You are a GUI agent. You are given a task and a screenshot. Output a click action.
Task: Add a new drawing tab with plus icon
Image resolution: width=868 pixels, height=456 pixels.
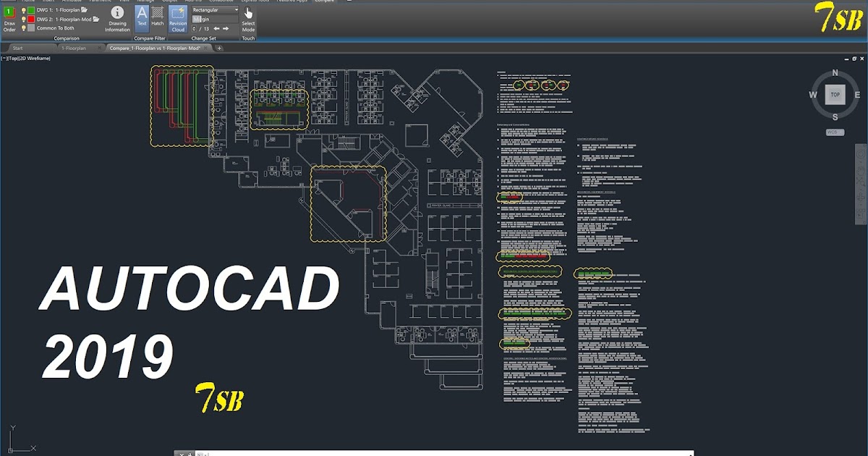click(x=220, y=48)
